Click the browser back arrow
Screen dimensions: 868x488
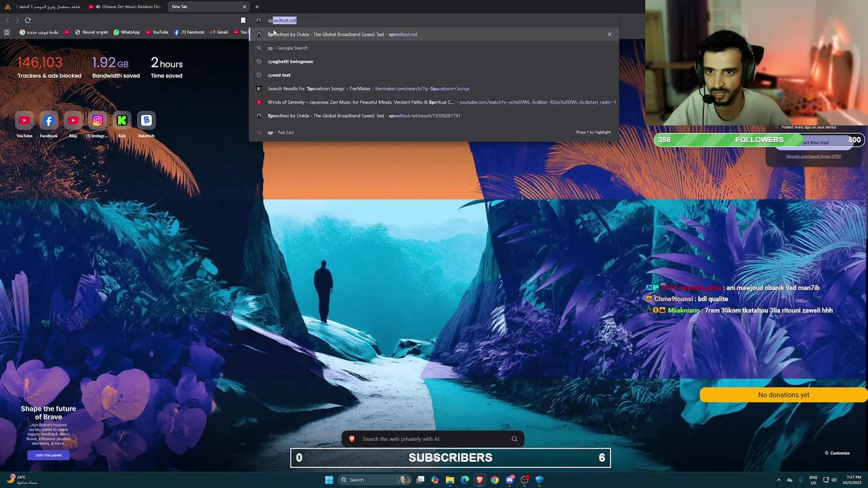pyautogui.click(x=8, y=20)
